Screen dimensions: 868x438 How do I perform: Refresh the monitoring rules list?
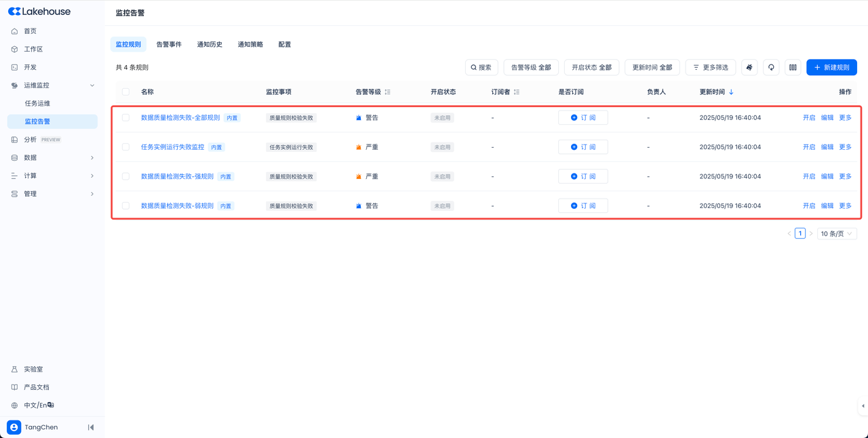click(771, 67)
